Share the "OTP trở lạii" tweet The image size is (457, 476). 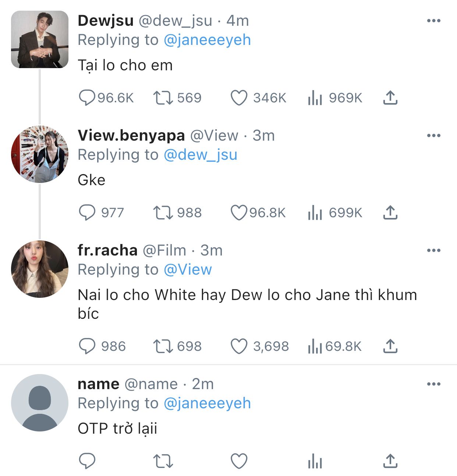(390, 461)
